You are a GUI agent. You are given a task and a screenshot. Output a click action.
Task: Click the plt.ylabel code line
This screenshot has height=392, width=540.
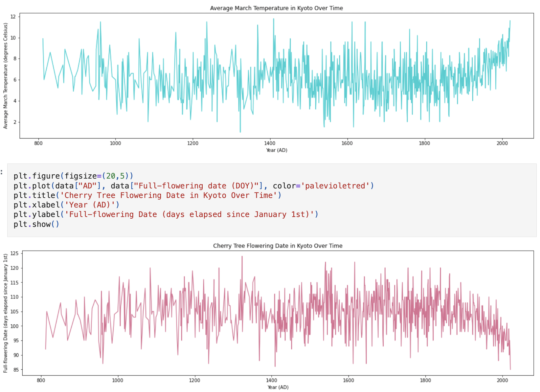(166, 214)
